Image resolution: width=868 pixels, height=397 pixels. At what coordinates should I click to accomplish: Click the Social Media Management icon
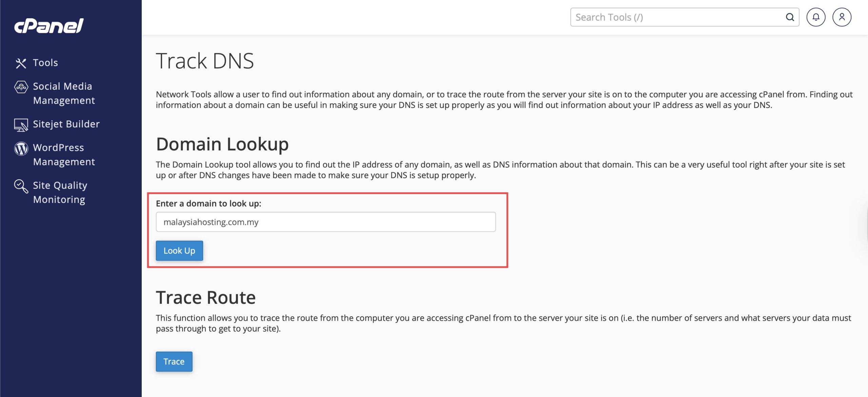coord(21,87)
